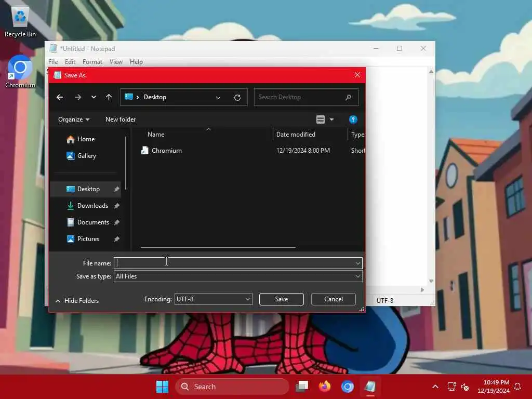Open recent locations chevron

pyautogui.click(x=94, y=97)
